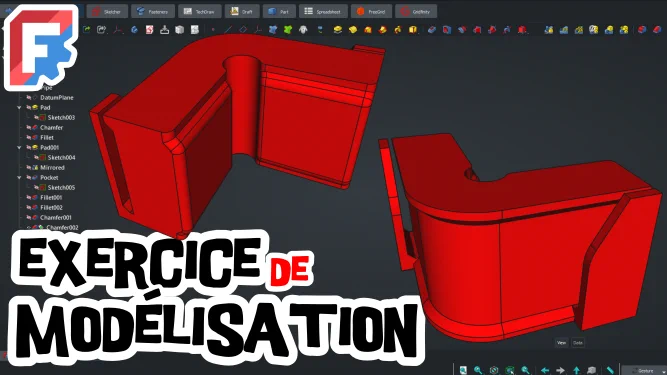Open the Data property tab
The height and width of the screenshot is (375, 667).
click(578, 343)
